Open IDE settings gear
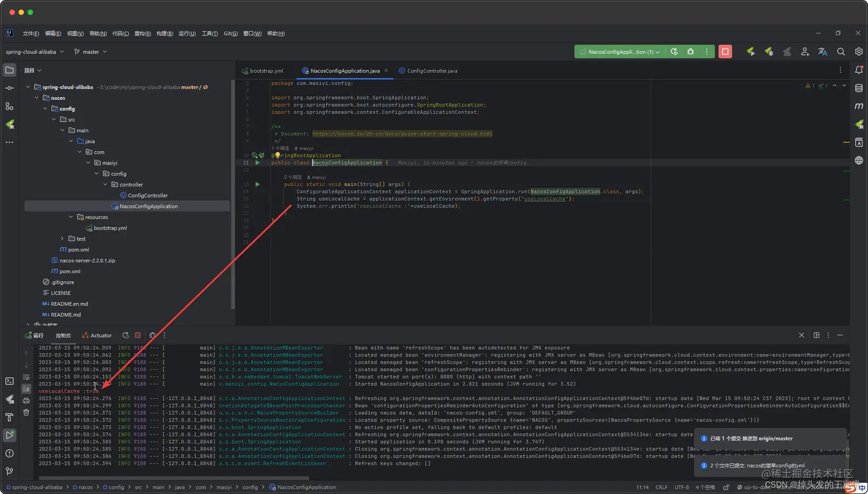 [x=859, y=52]
